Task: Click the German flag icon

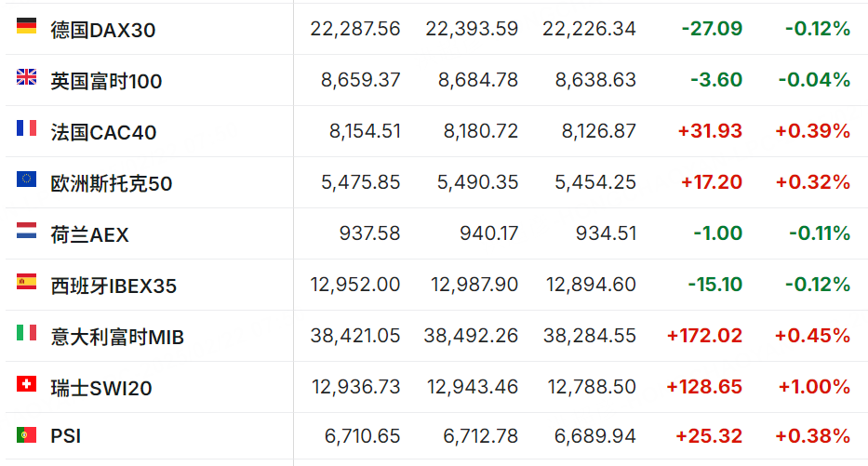Action: [x=26, y=25]
